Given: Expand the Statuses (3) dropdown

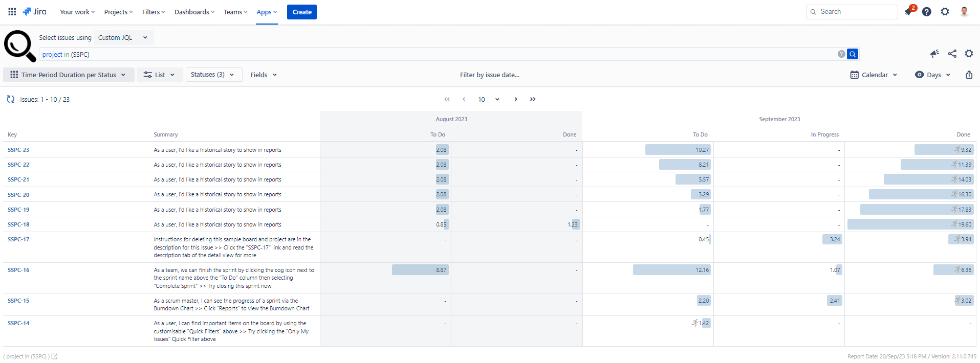Looking at the screenshot, I should (x=213, y=75).
